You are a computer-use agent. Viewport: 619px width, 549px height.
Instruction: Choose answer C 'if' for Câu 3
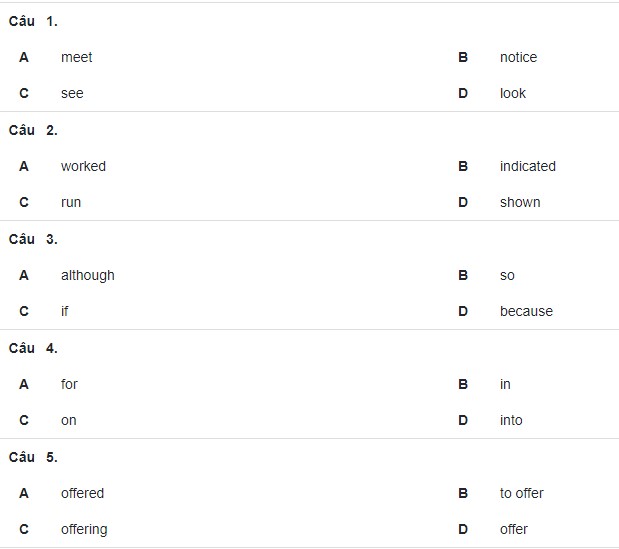(x=65, y=311)
